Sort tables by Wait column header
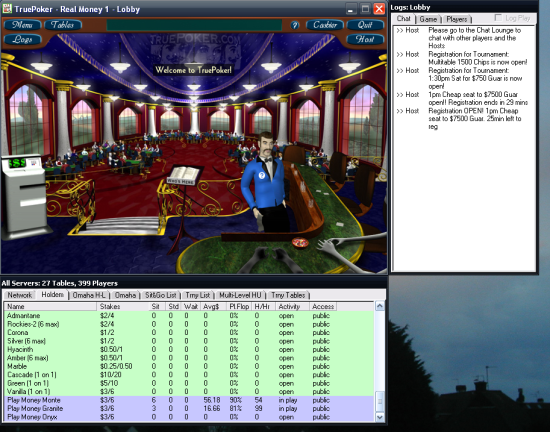 [x=191, y=306]
